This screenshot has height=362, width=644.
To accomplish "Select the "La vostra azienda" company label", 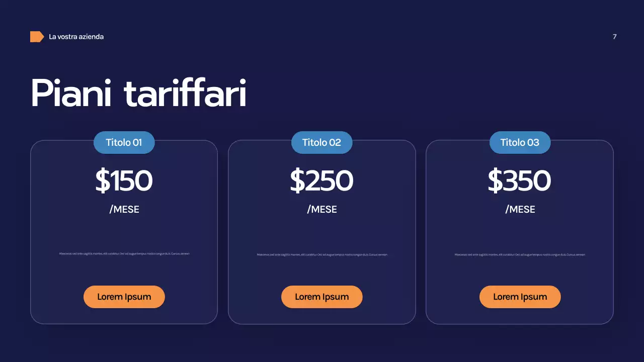I will coord(76,37).
